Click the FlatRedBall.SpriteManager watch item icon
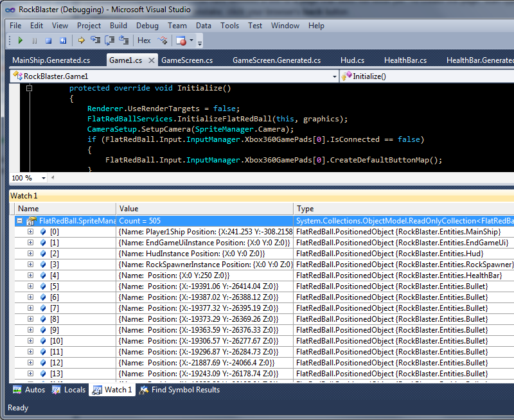 (x=31, y=221)
